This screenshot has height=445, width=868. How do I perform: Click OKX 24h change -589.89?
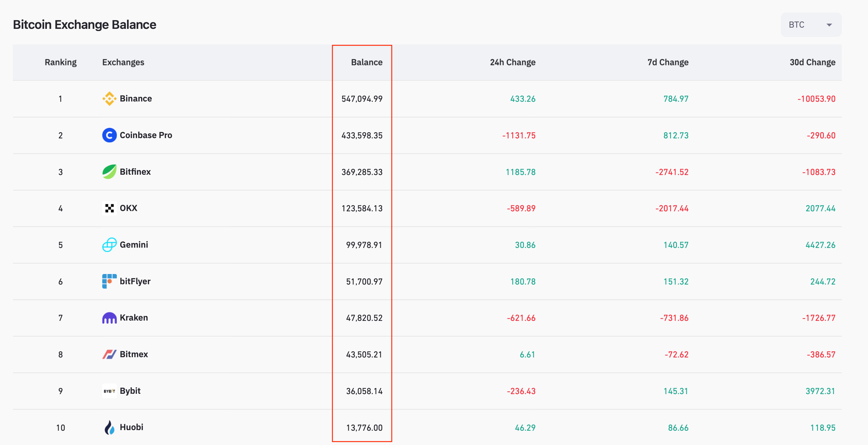click(x=521, y=209)
